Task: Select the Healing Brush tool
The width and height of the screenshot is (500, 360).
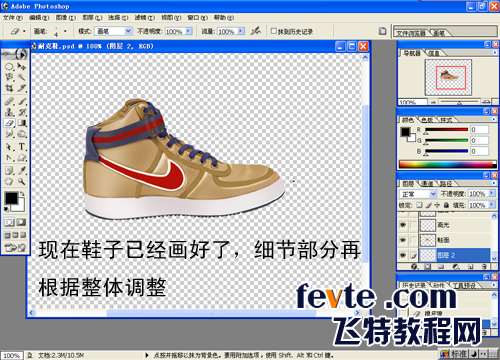Action: 9,101
